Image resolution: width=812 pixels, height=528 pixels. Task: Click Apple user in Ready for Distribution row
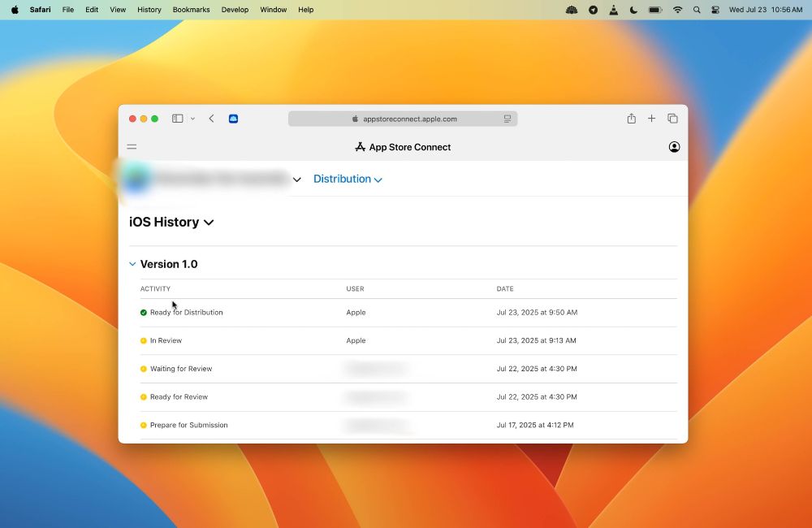356,313
